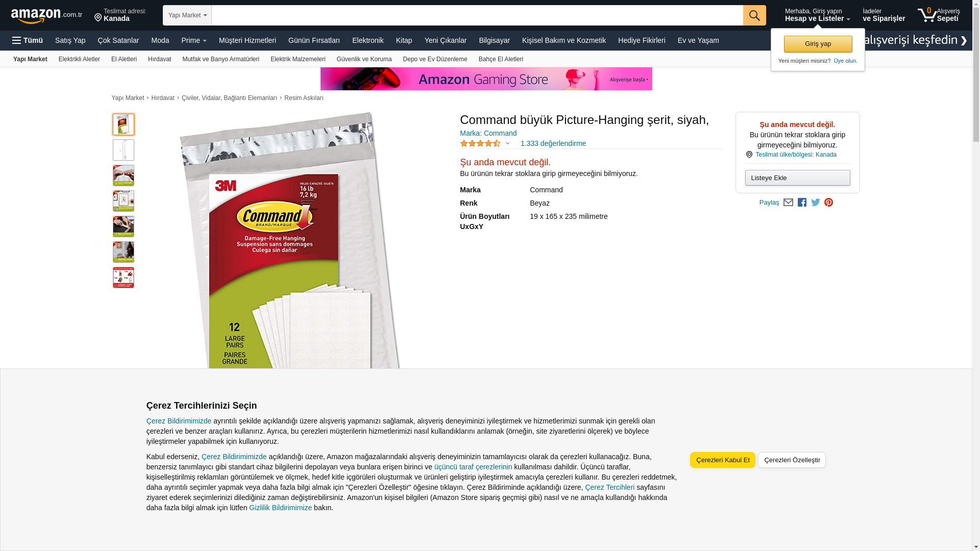Image resolution: width=980 pixels, height=551 pixels.
Task: Share product on Twitter
Action: (x=816, y=203)
